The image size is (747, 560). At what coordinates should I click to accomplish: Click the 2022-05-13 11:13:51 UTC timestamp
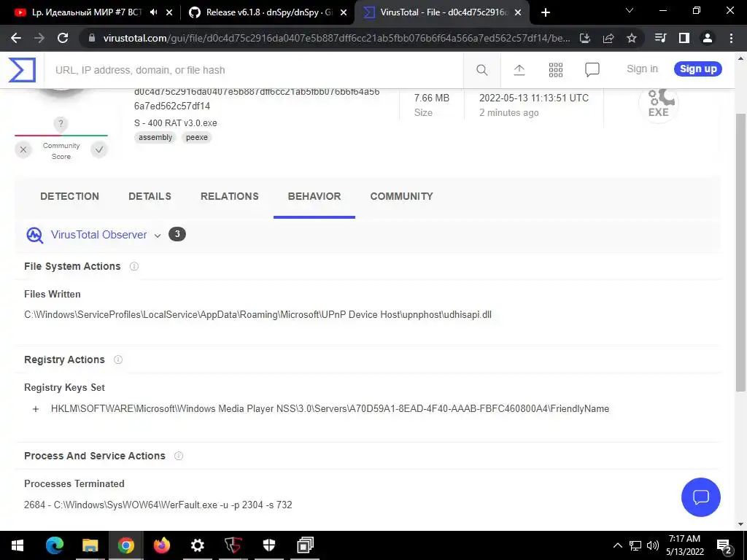[534, 98]
